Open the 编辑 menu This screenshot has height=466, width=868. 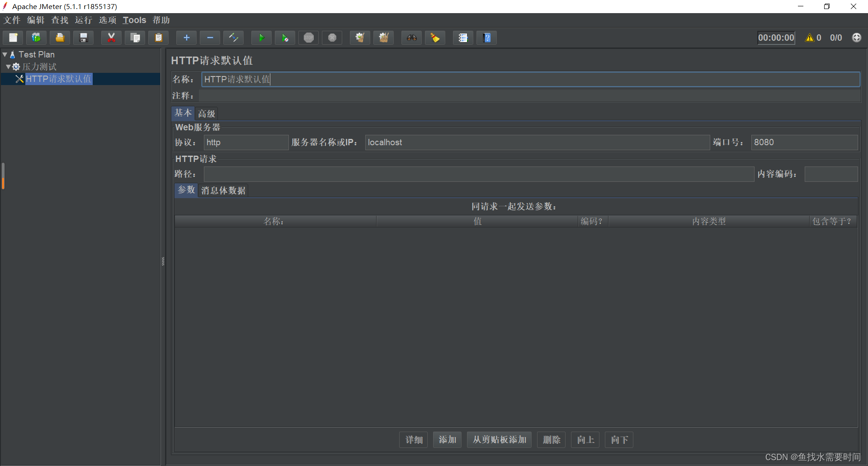[x=36, y=20]
